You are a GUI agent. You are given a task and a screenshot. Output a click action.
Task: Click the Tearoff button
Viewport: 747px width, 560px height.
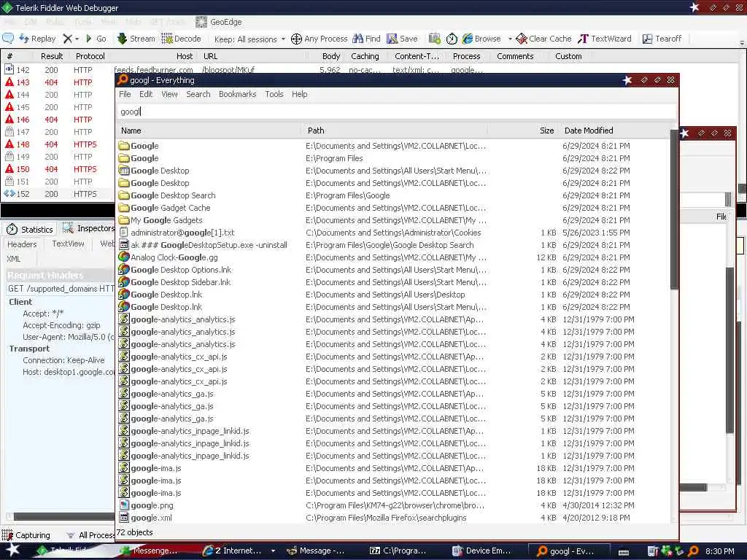pyautogui.click(x=662, y=39)
